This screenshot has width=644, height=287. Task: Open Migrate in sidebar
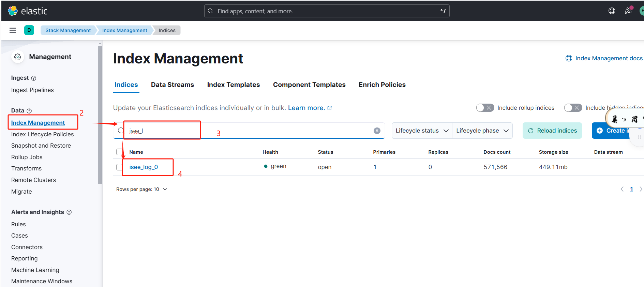tap(21, 192)
